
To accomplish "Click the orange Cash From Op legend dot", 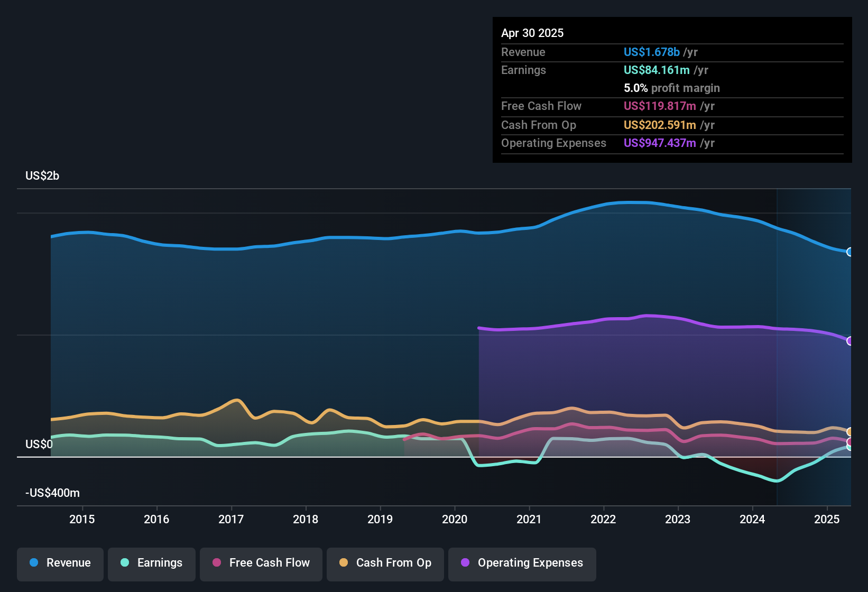I will (x=343, y=563).
